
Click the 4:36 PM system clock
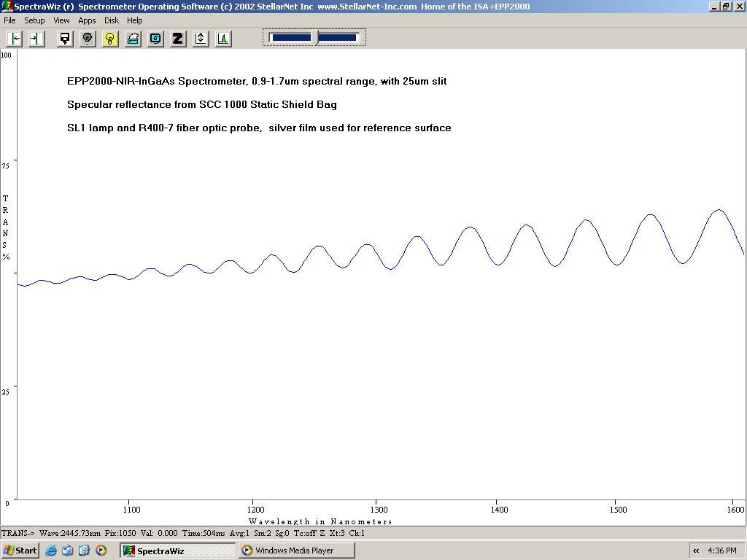tap(722, 551)
